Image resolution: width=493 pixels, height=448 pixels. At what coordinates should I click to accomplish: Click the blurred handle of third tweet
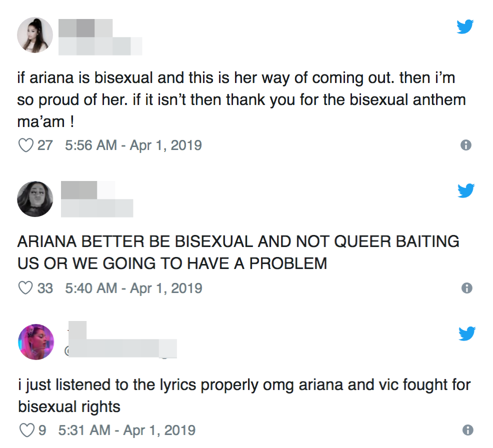pos(122,348)
